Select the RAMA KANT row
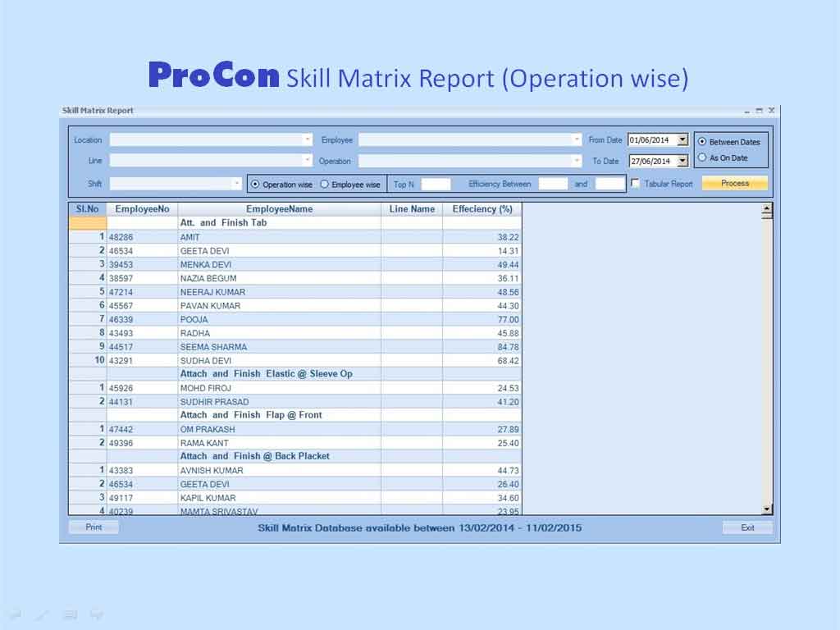The height and width of the screenshot is (630, 840). [295, 443]
